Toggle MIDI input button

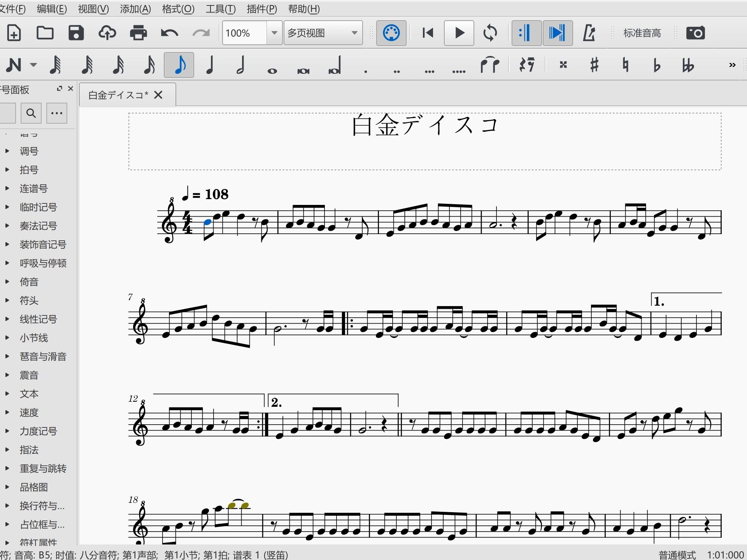tap(391, 33)
